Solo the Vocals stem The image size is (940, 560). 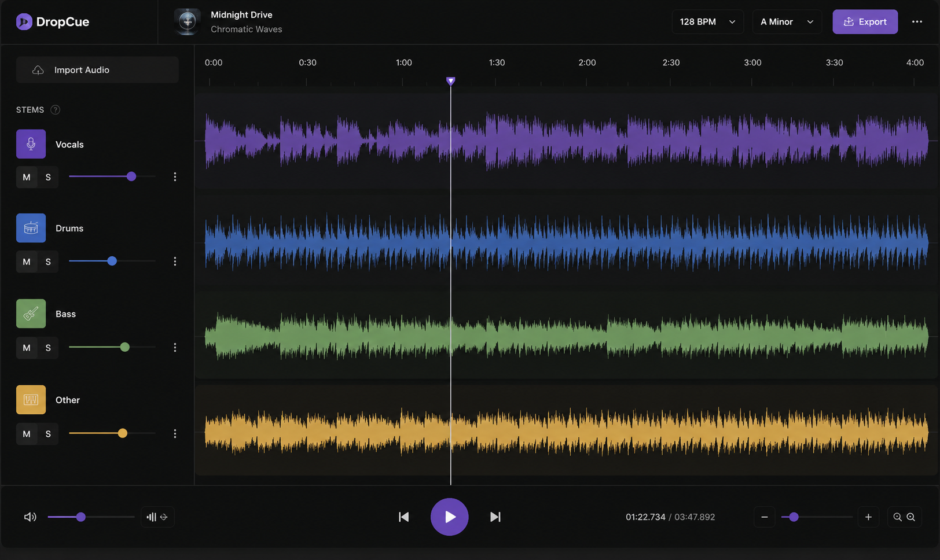point(48,177)
